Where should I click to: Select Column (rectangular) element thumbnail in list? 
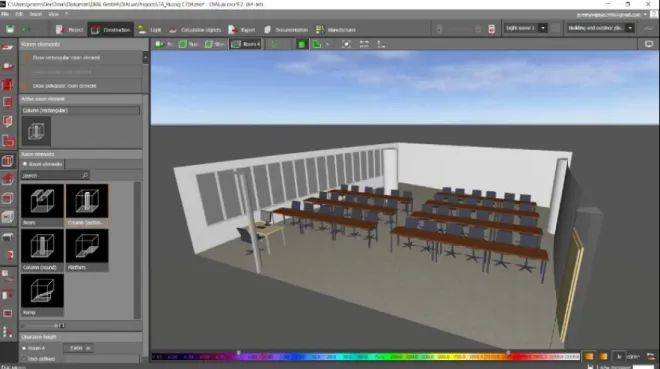point(87,205)
